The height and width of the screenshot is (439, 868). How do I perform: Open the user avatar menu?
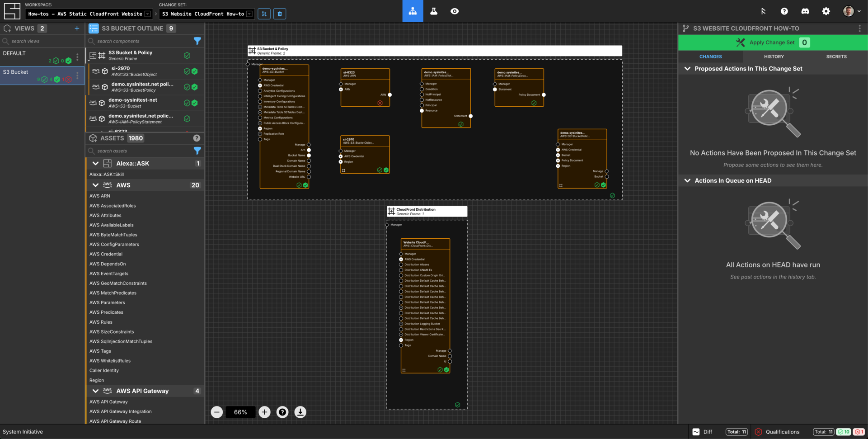(852, 11)
